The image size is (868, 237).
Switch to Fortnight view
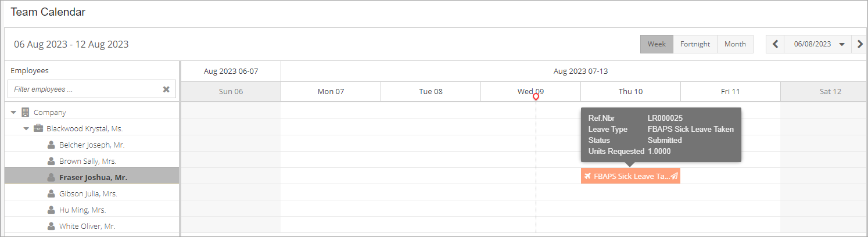695,44
